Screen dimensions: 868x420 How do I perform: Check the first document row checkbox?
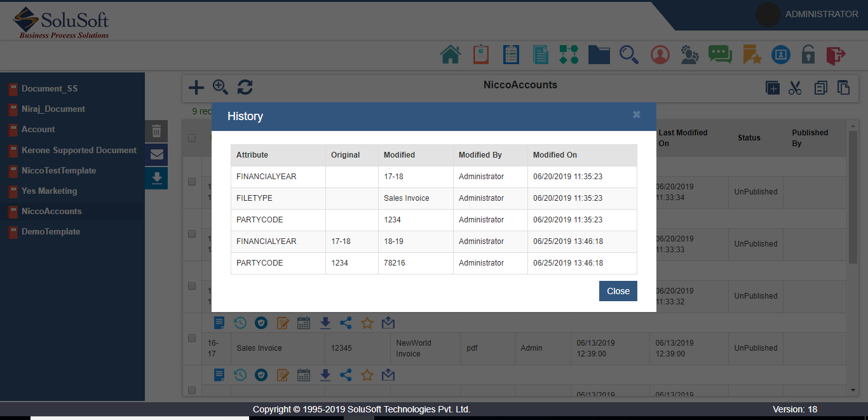tap(192, 182)
